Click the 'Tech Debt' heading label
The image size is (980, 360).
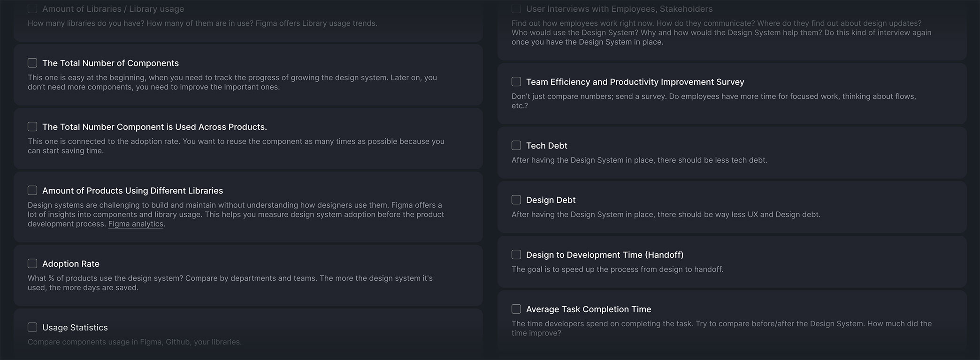coord(546,146)
